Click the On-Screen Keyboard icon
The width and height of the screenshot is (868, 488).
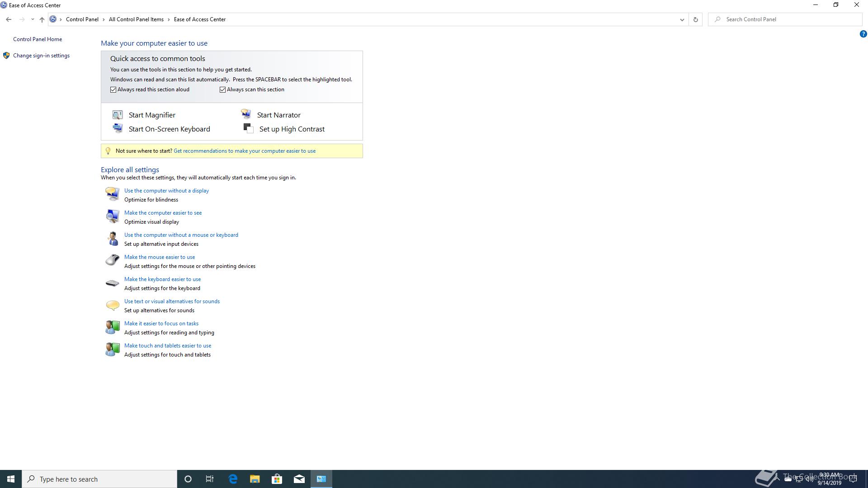click(x=118, y=128)
